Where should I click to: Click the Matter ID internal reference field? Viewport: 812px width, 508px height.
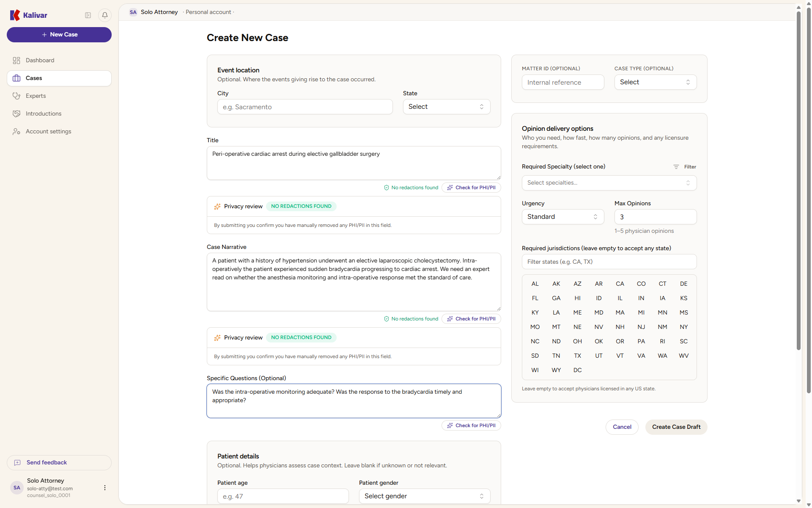pyautogui.click(x=563, y=82)
